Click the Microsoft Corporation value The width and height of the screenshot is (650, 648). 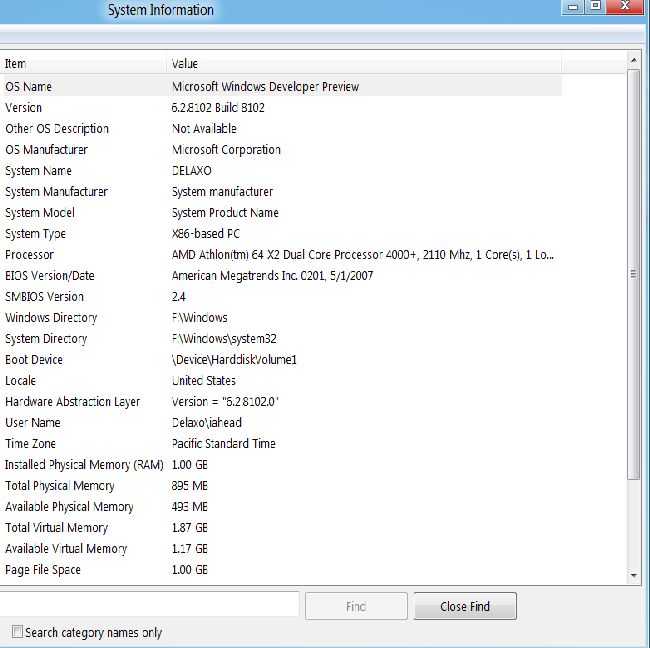(226, 149)
